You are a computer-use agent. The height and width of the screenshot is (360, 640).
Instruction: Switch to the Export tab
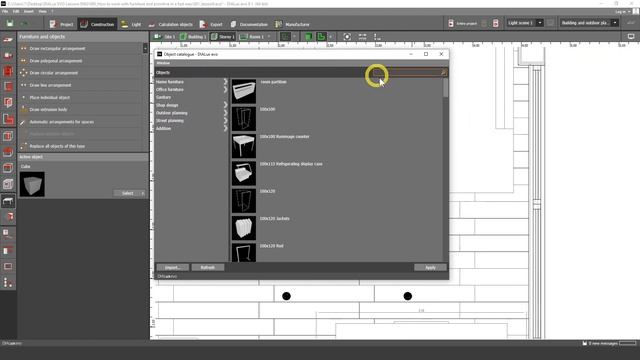(211, 24)
